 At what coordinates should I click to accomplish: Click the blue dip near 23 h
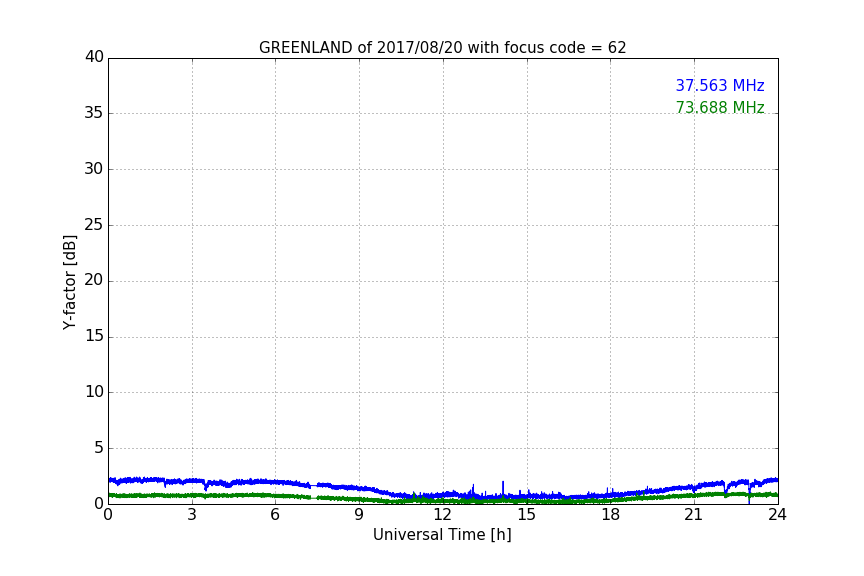(749, 493)
